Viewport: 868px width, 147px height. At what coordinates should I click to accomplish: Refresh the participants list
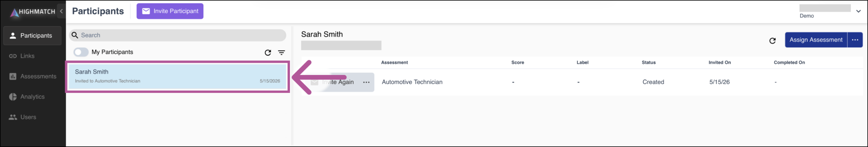pos(268,53)
